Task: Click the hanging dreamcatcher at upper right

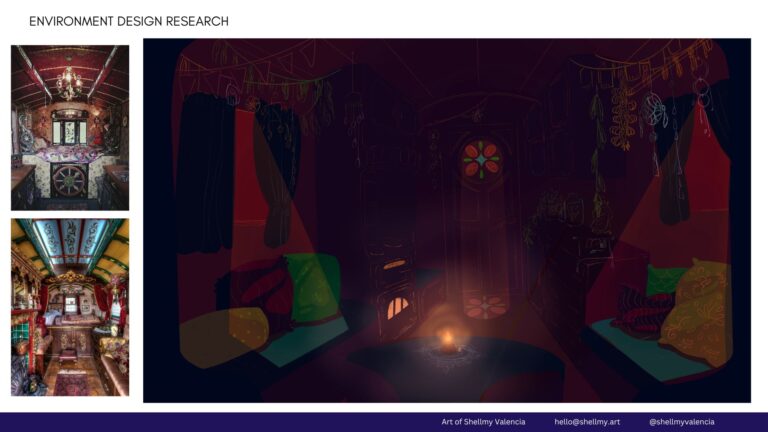Action: (x=654, y=112)
